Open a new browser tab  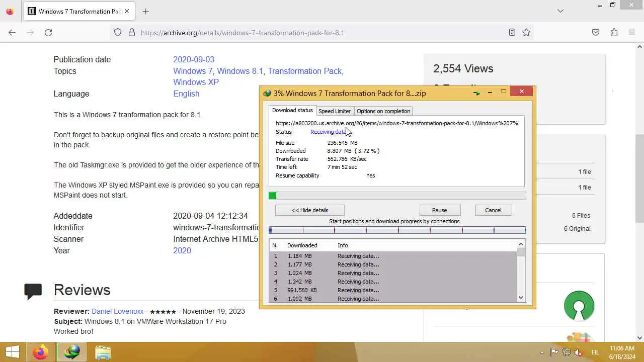(x=146, y=11)
